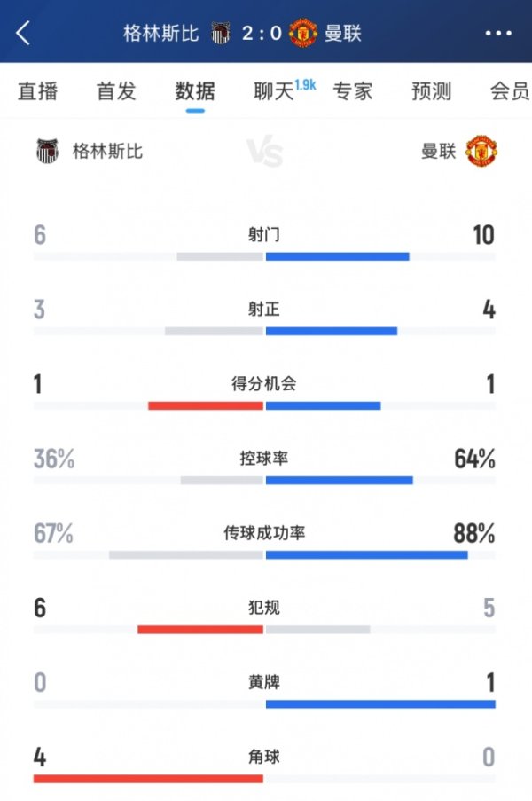532x801 pixels.
Task: Switch to the 首发 tab
Action: [x=116, y=90]
